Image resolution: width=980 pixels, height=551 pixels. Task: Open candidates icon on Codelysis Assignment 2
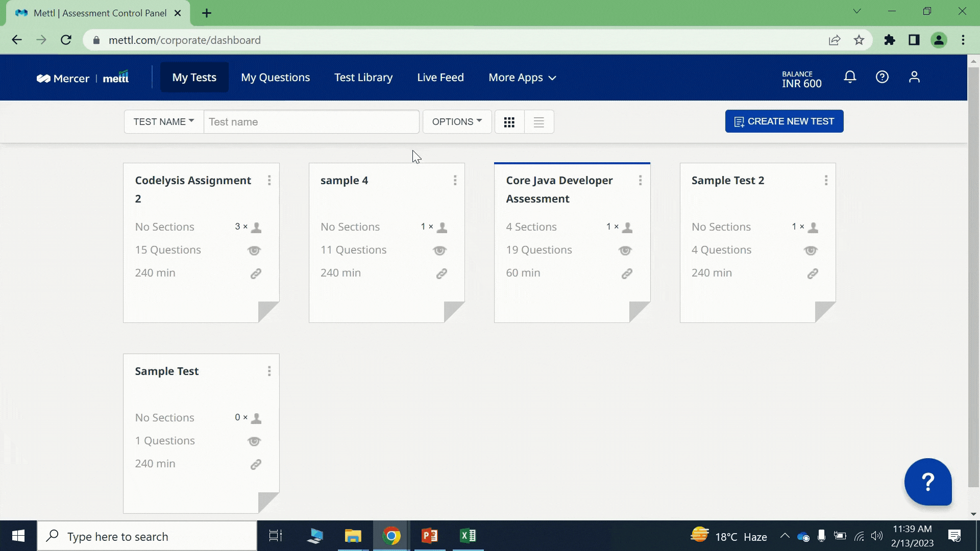coord(256,228)
